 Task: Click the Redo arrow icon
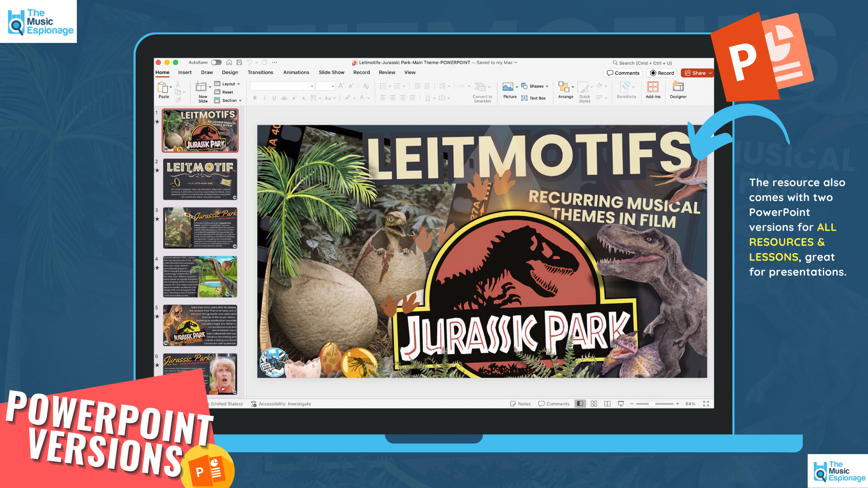(x=264, y=62)
